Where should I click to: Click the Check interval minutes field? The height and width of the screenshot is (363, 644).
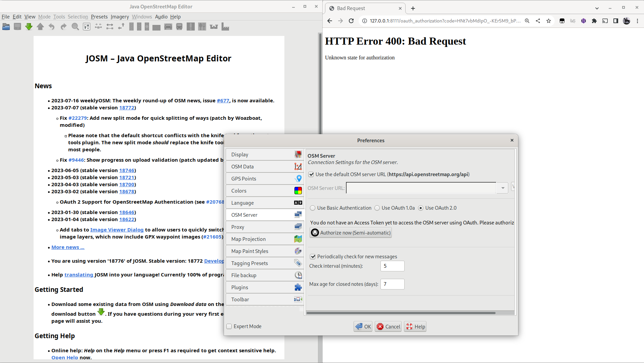(x=393, y=266)
